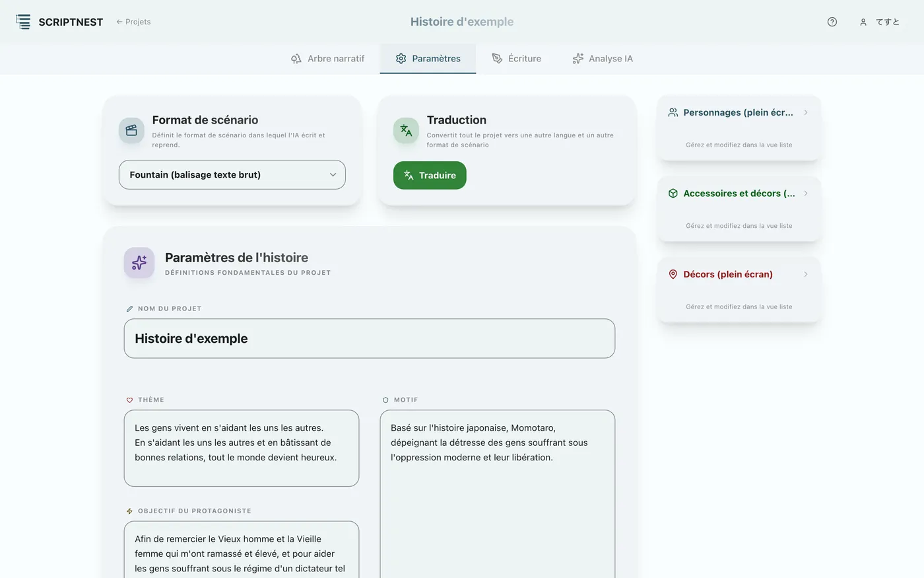Select the Paramètres tab
Screen dimensions: 924x578
click(428, 59)
